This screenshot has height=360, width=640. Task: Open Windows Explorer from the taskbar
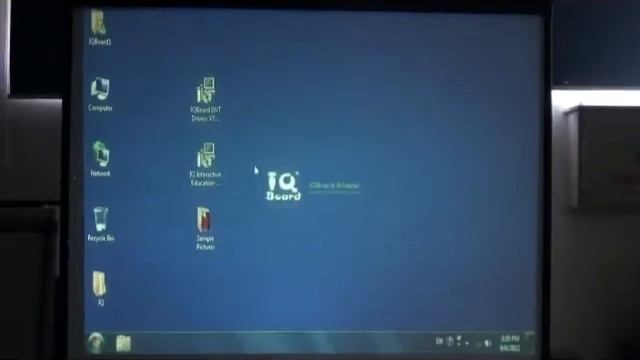pos(123,343)
